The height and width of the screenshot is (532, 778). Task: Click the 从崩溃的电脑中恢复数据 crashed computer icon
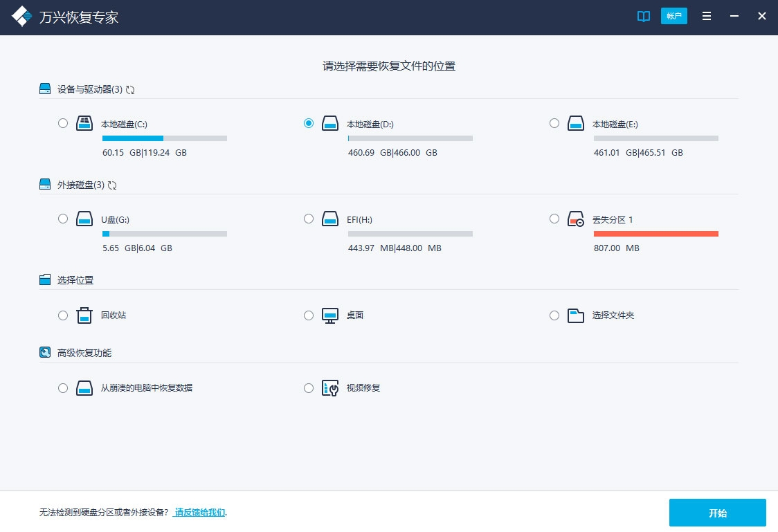point(84,388)
